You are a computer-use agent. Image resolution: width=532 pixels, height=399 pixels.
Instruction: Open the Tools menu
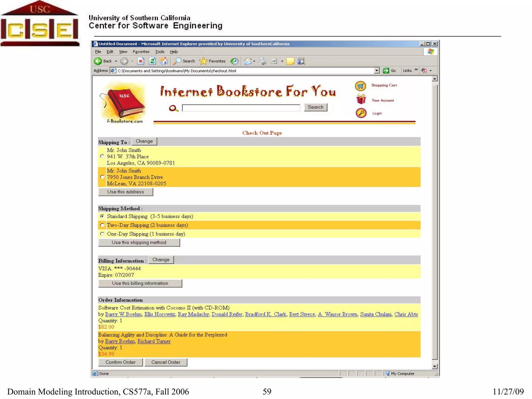(159, 52)
